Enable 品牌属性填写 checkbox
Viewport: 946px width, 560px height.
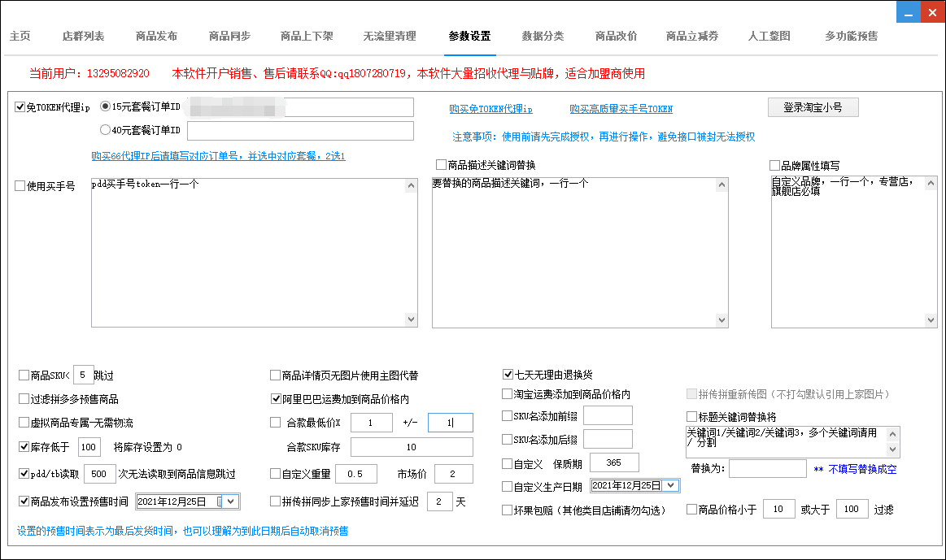pos(774,165)
